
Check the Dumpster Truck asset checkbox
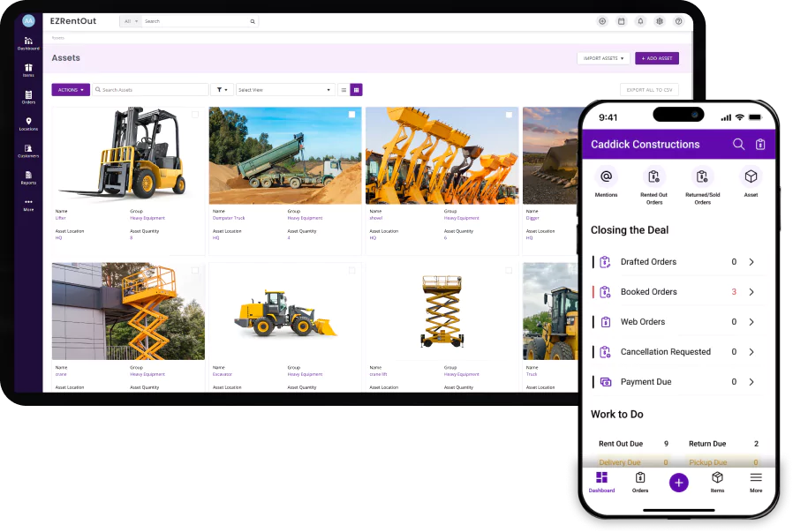(351, 115)
